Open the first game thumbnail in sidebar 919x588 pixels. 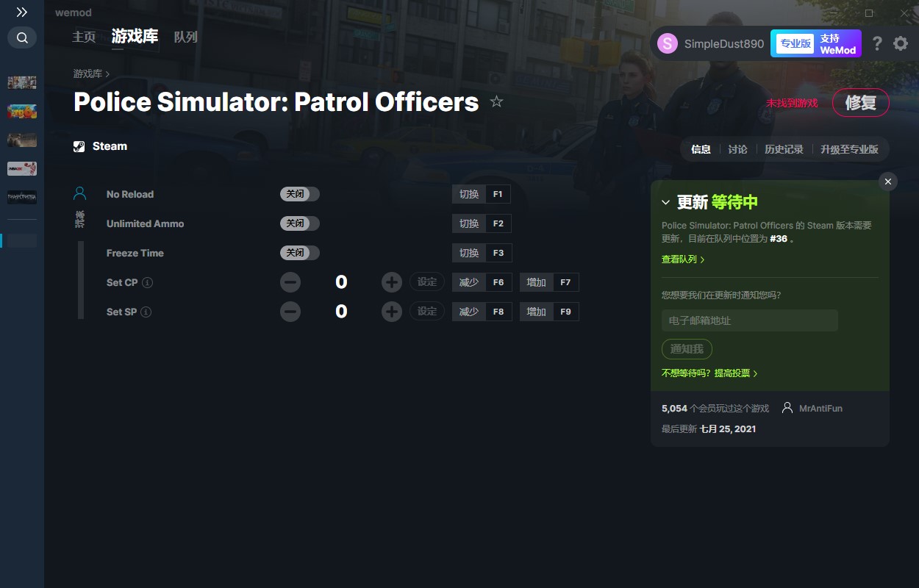[x=22, y=82]
